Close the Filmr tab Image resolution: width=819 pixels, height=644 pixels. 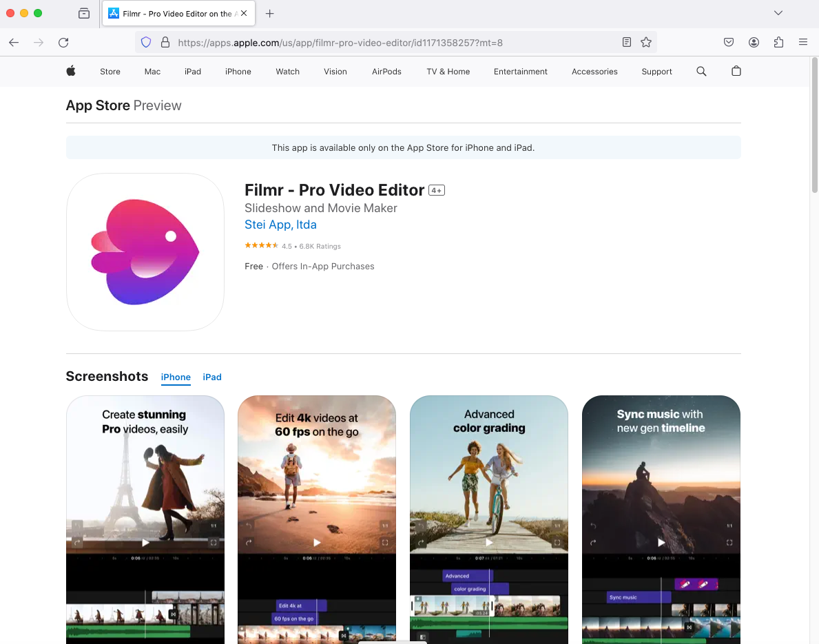coord(244,14)
